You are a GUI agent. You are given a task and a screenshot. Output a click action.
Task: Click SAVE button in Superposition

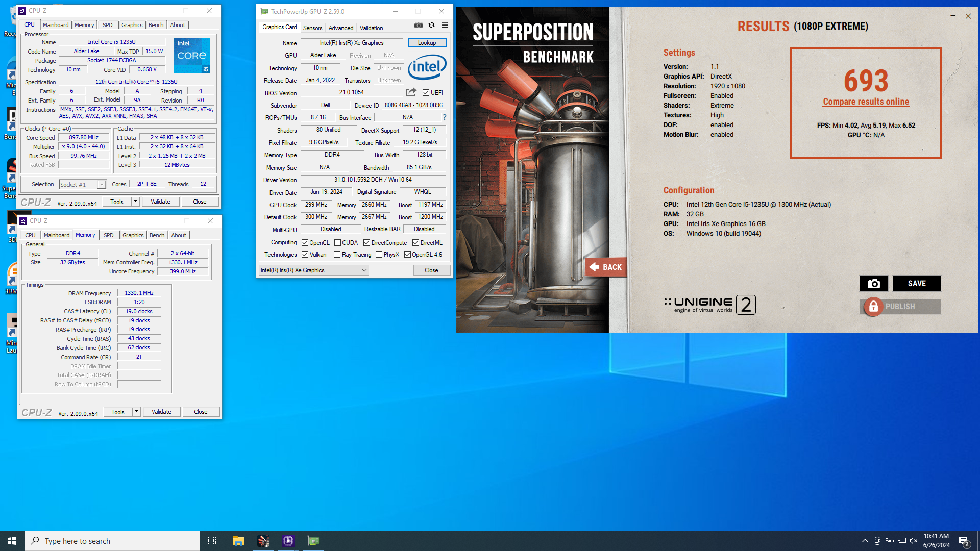pyautogui.click(x=917, y=284)
